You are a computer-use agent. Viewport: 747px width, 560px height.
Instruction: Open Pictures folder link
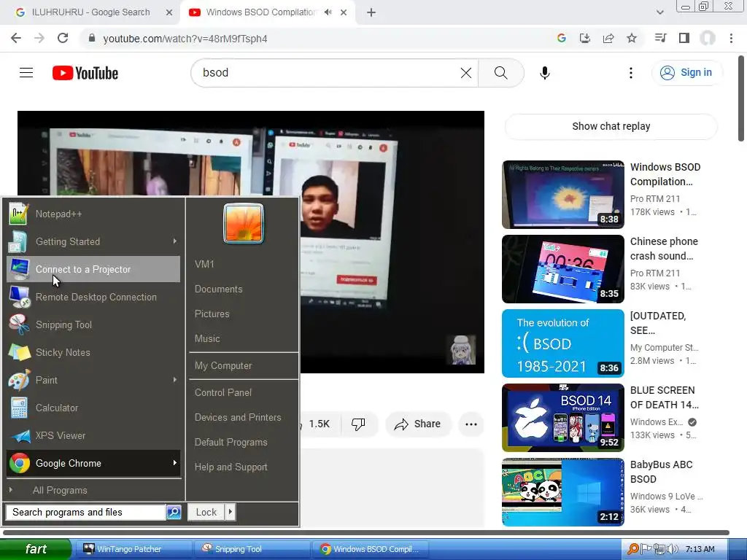coord(212,314)
